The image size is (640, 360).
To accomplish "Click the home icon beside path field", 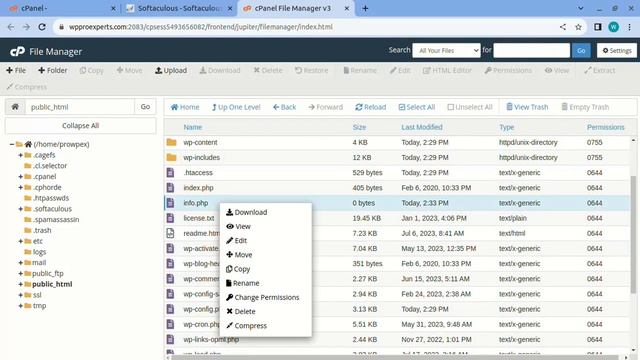I will click(15, 107).
